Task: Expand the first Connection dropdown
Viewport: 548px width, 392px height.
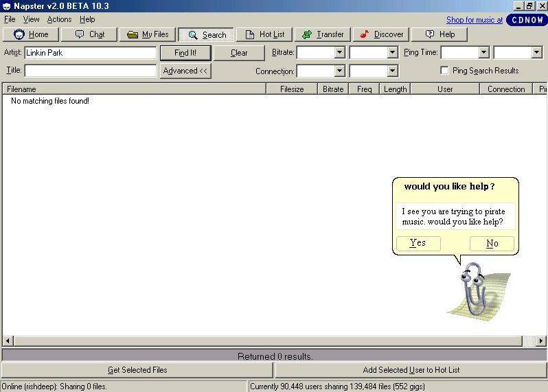Action: tap(339, 71)
